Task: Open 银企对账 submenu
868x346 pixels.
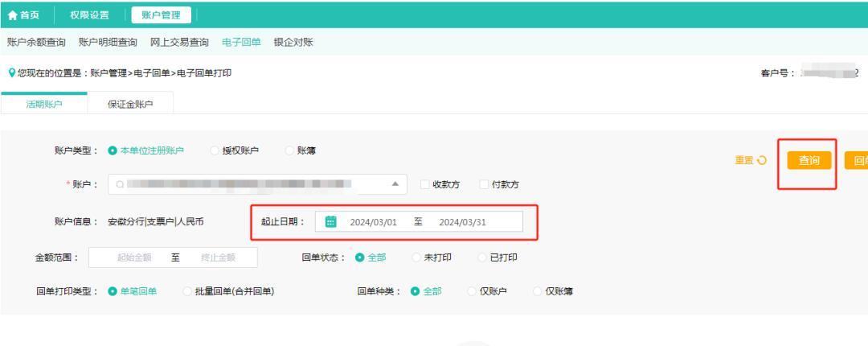Action: [293, 42]
